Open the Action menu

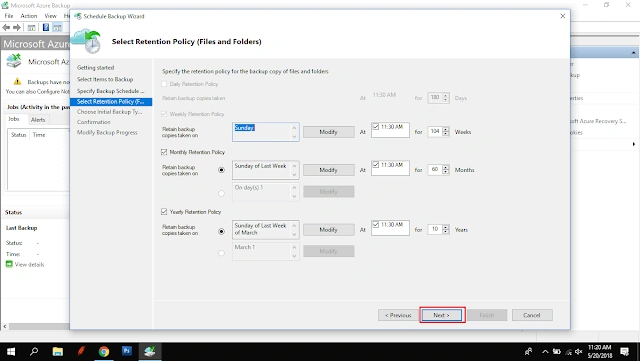[x=29, y=16]
